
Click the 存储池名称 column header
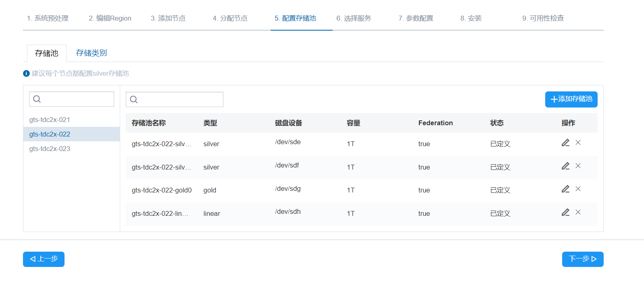pos(149,123)
